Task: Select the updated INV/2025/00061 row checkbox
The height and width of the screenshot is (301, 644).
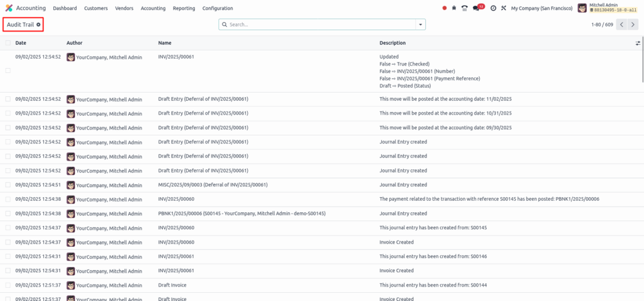Action: (x=8, y=71)
